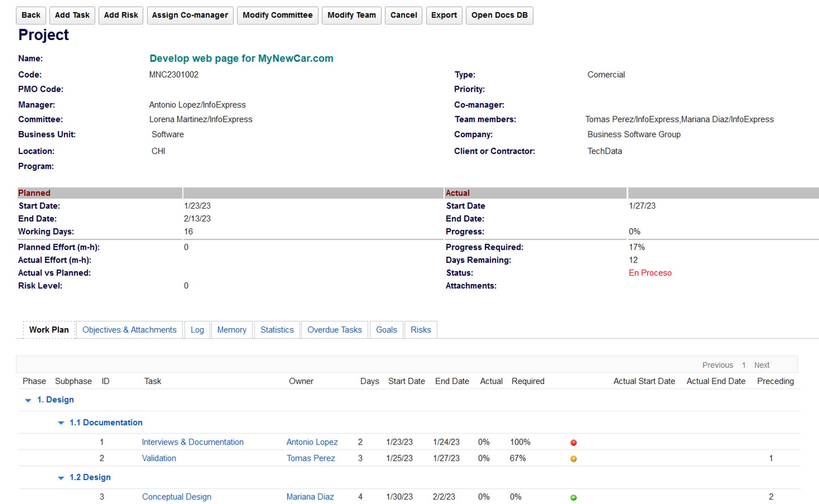Add a new task with Add Task
Viewport: 819px width, 504px height.
tap(72, 15)
